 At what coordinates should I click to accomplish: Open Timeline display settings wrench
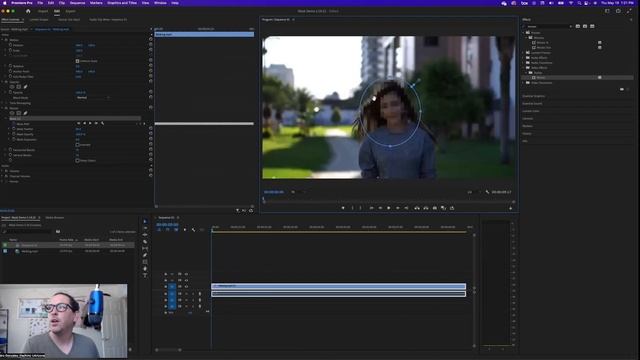(x=193, y=230)
